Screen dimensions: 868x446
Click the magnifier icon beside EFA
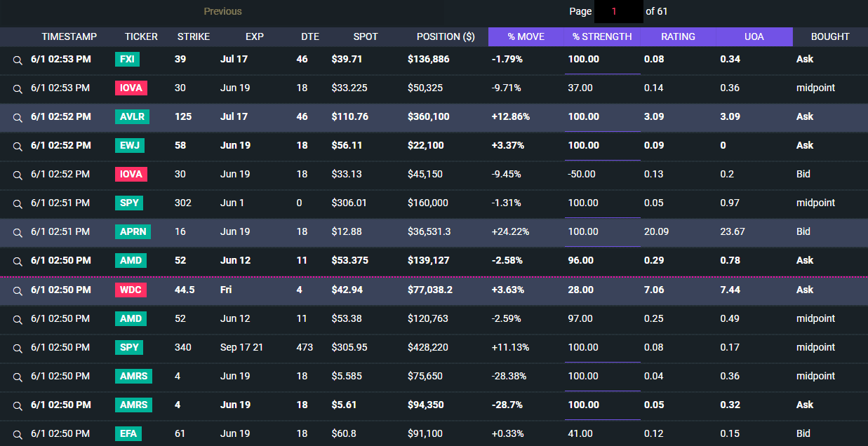(x=18, y=434)
